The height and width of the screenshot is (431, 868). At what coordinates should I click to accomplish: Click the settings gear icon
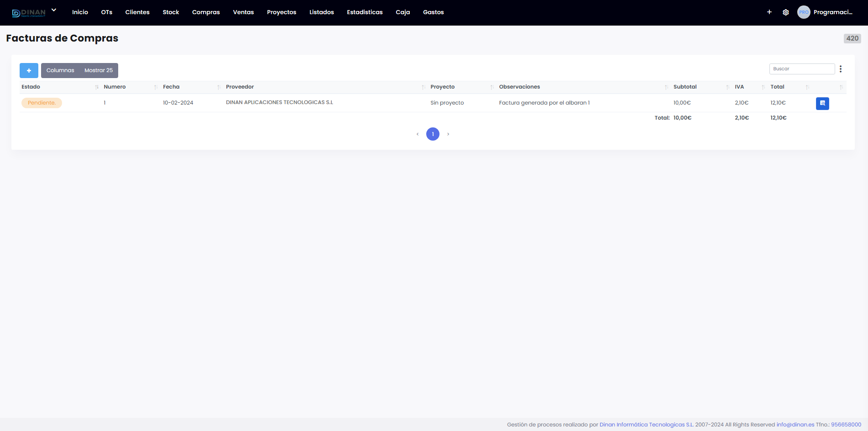point(786,12)
